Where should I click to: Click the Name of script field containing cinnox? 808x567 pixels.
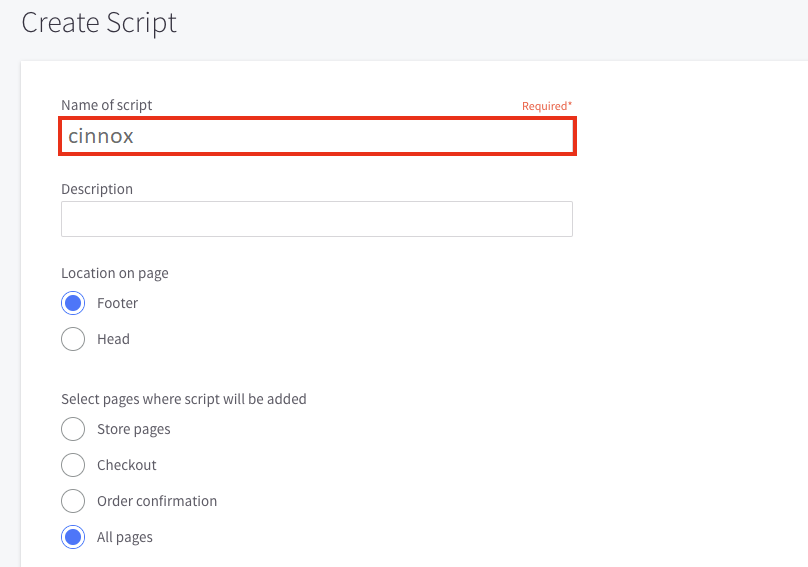click(317, 136)
